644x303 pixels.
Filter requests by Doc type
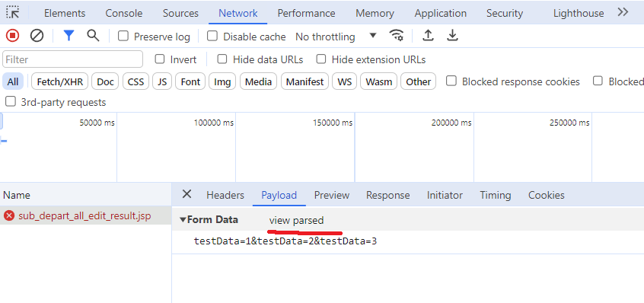(x=105, y=81)
